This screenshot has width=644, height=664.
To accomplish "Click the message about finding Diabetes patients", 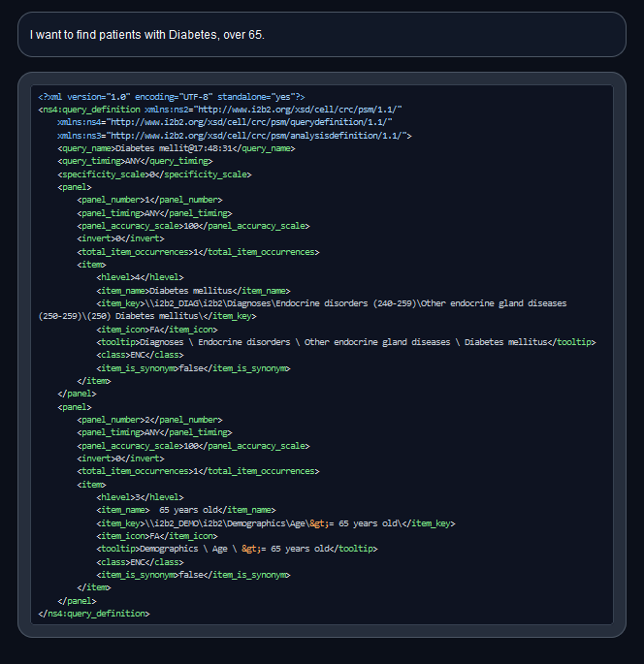I will pyautogui.click(x=146, y=35).
